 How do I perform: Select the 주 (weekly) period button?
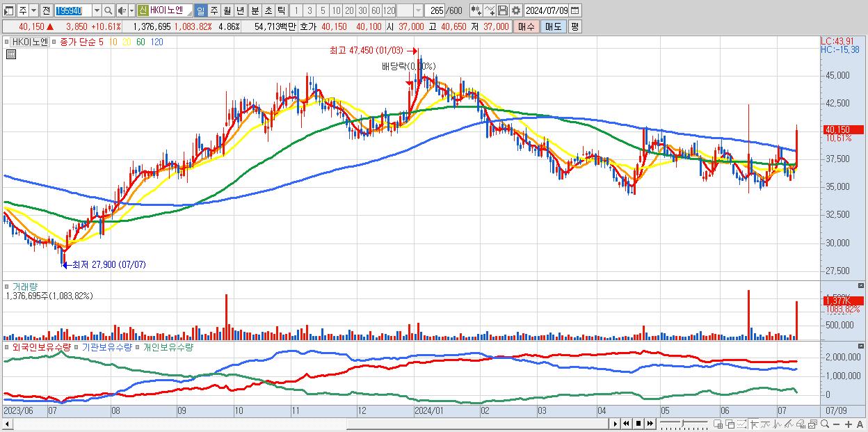214,10
